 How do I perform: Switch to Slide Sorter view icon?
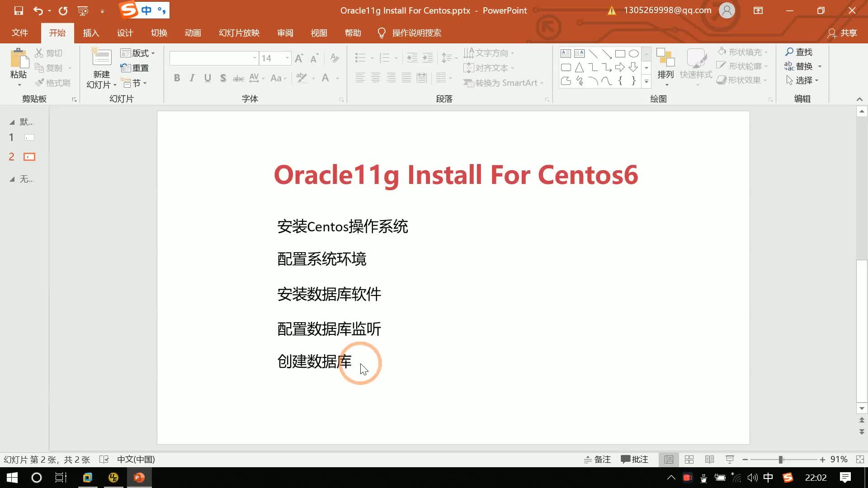(x=689, y=460)
